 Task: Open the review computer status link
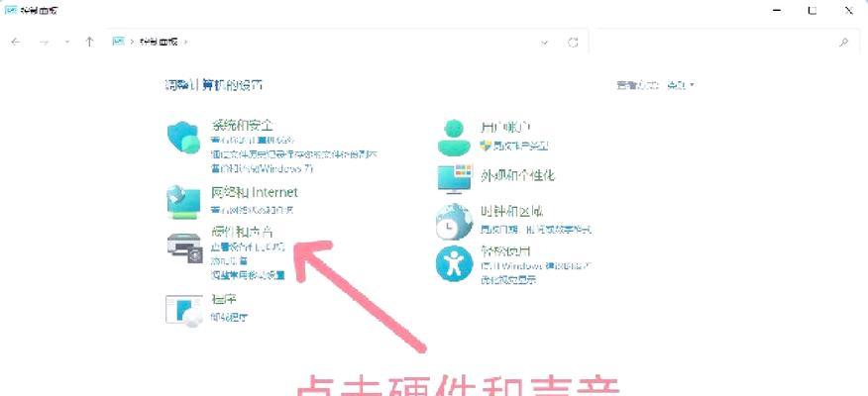coord(253,141)
